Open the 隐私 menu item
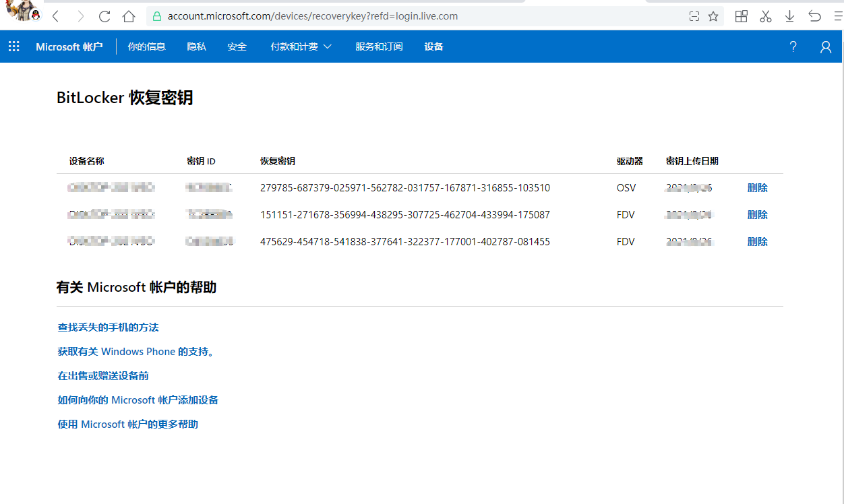This screenshot has height=504, width=844. coord(197,46)
